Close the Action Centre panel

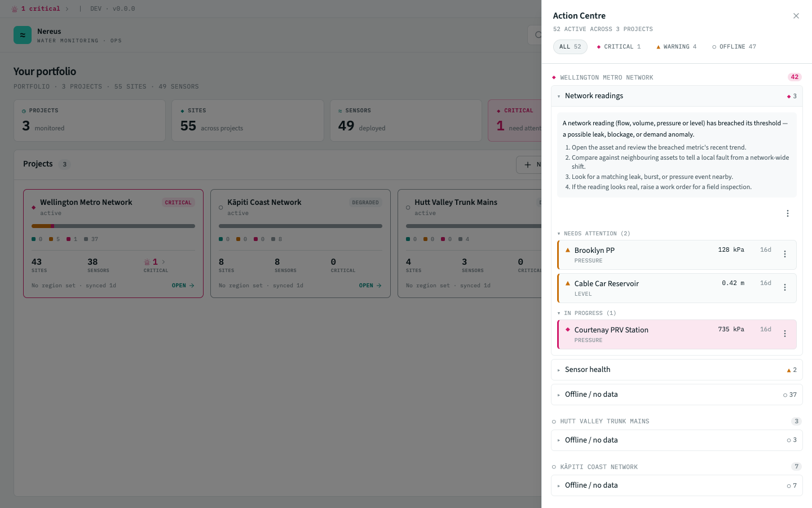pos(796,16)
